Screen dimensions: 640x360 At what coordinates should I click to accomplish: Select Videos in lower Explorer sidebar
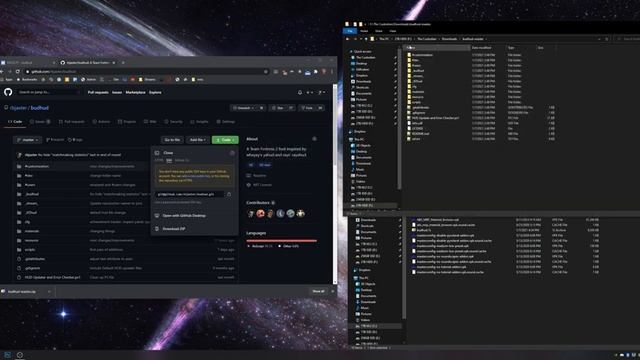[364, 320]
